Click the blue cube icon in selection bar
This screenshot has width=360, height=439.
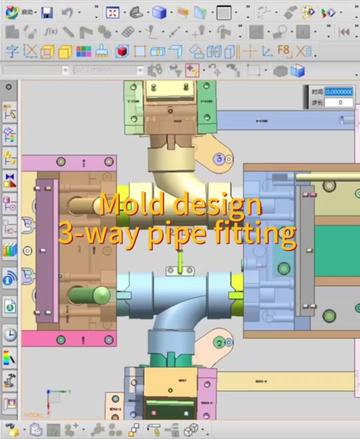[x=298, y=70]
